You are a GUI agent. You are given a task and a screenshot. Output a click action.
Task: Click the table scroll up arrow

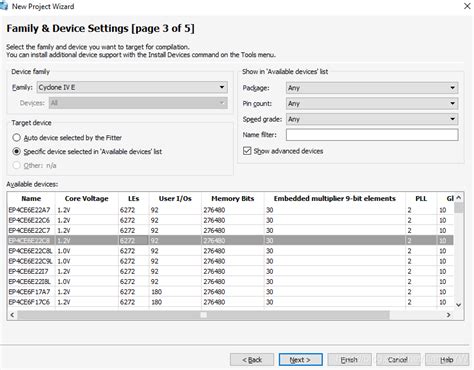click(459, 198)
